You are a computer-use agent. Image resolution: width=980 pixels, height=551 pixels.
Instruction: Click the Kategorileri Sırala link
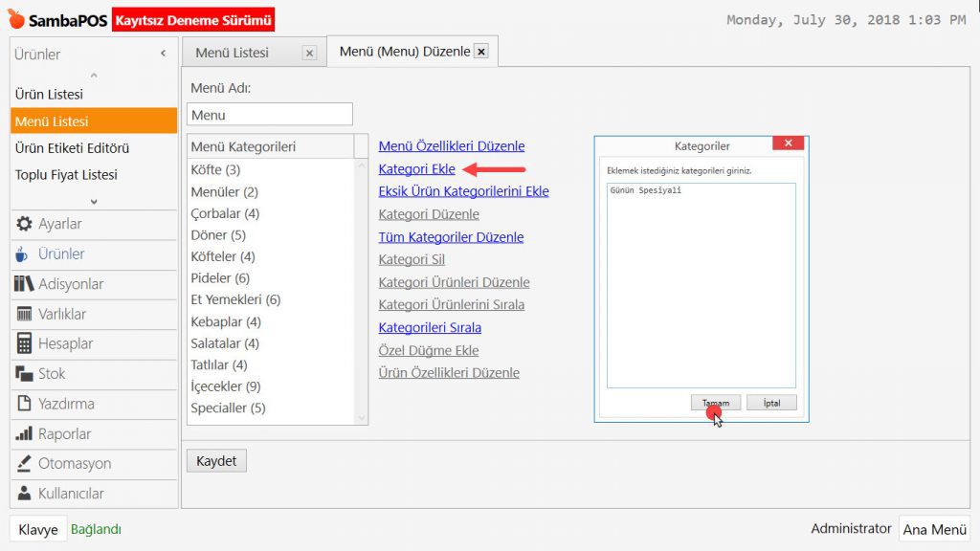coord(430,327)
